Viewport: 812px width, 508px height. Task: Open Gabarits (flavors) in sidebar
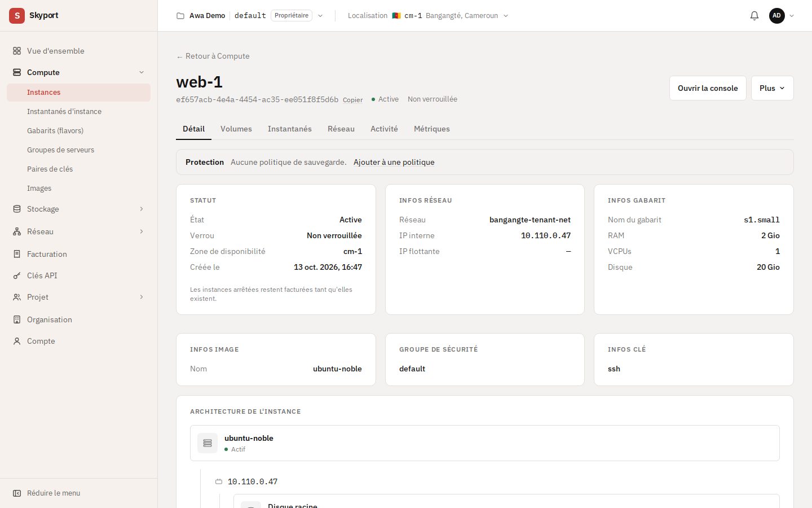tap(78, 131)
